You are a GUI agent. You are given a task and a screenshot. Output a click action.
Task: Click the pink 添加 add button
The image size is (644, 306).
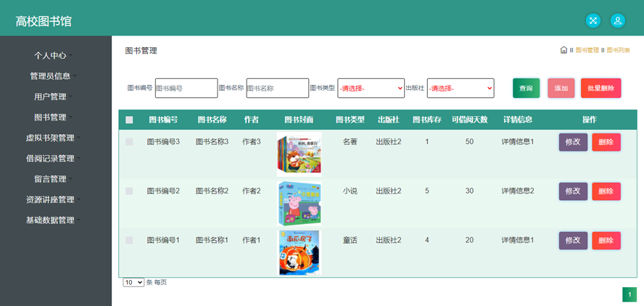561,88
